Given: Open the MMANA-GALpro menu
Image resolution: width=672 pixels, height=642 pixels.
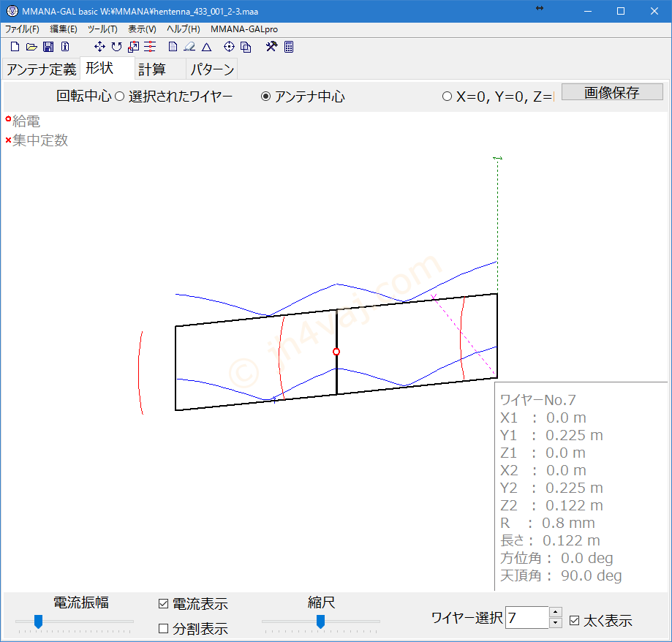Looking at the screenshot, I should (x=244, y=29).
